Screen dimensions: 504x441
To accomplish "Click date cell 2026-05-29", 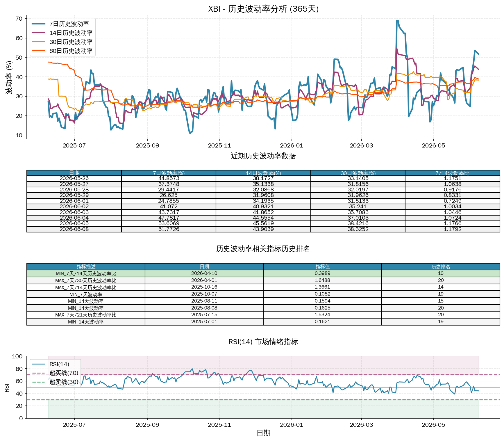I will coord(74,195).
